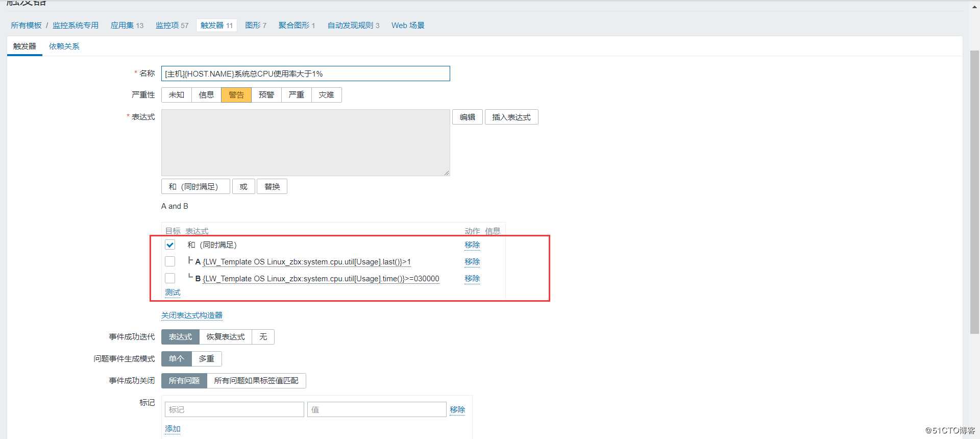Click the 和 (同时满足) button
Viewport: 980px width, 439px height.
pos(195,187)
